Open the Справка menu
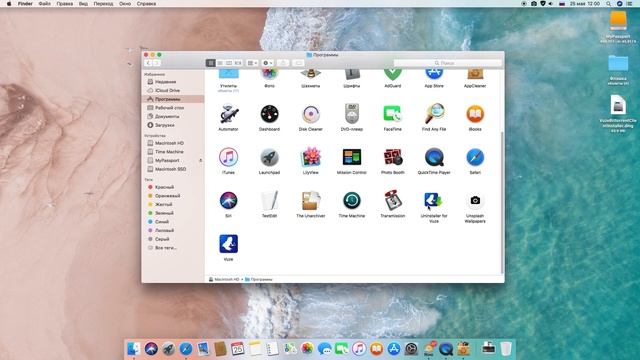 (x=146, y=4)
